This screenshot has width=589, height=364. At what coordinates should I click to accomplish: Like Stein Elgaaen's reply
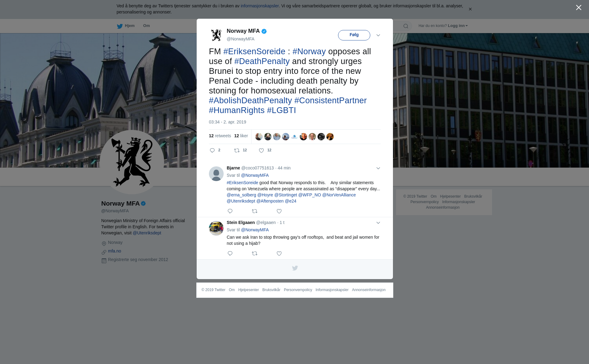[x=279, y=253]
